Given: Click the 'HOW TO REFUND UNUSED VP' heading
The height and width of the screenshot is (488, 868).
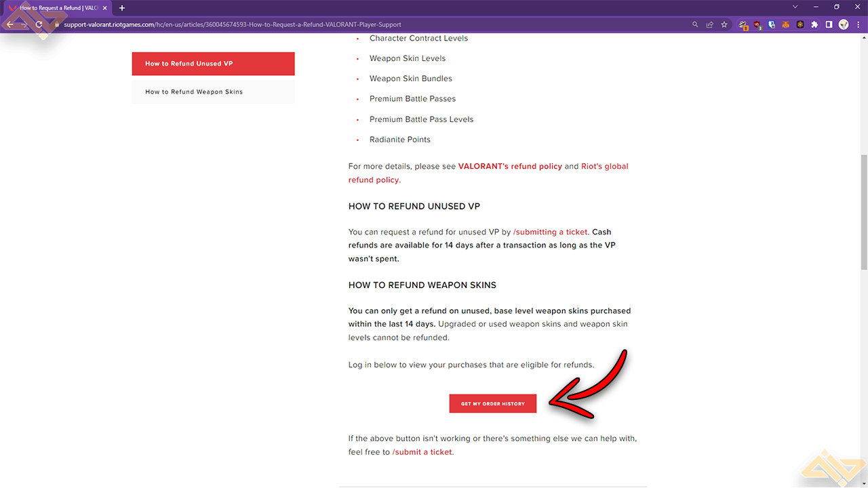Looking at the screenshot, I should click(414, 206).
